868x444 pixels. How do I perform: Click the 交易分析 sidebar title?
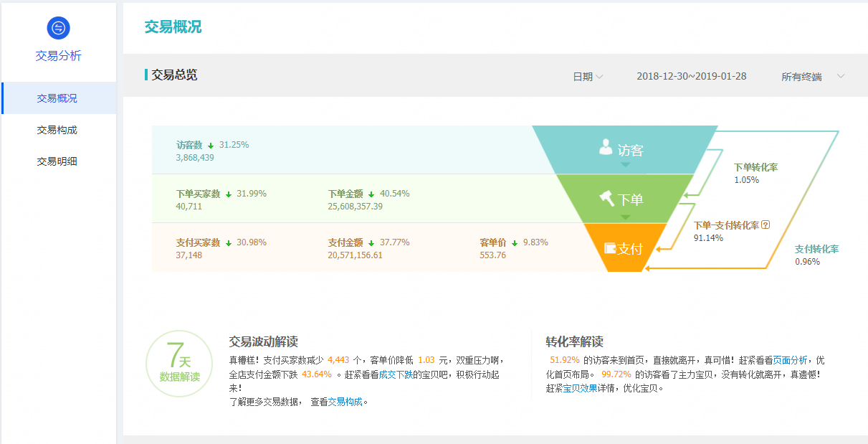pyautogui.click(x=58, y=56)
